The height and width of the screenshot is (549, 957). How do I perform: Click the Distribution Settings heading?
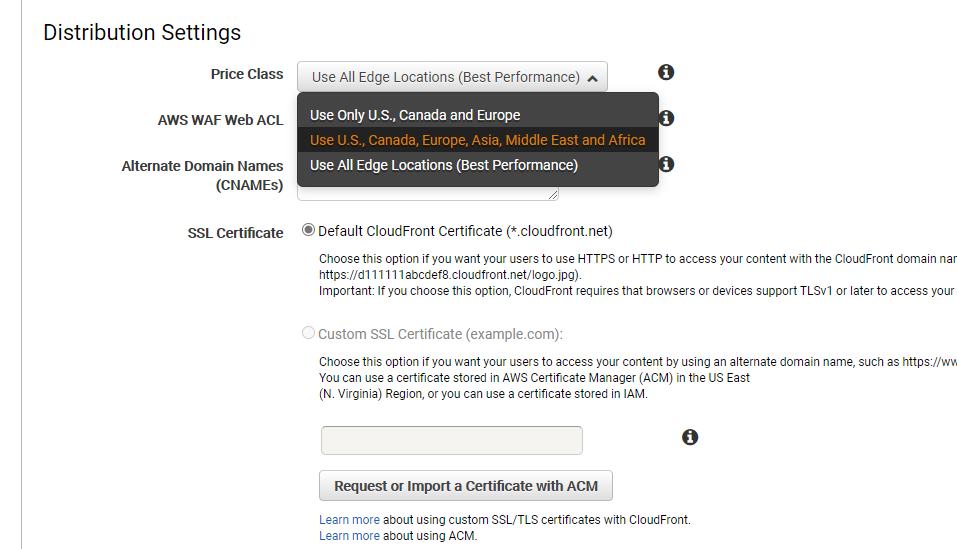142,32
